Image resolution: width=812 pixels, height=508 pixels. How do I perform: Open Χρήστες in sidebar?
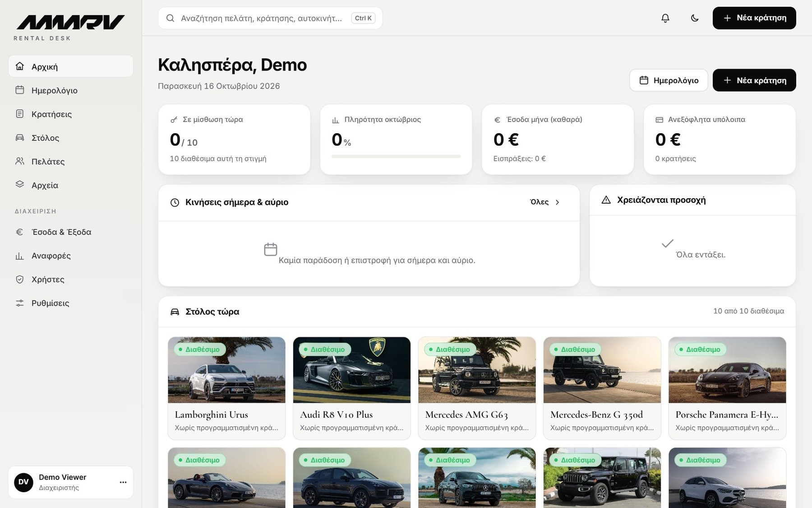tap(71, 280)
